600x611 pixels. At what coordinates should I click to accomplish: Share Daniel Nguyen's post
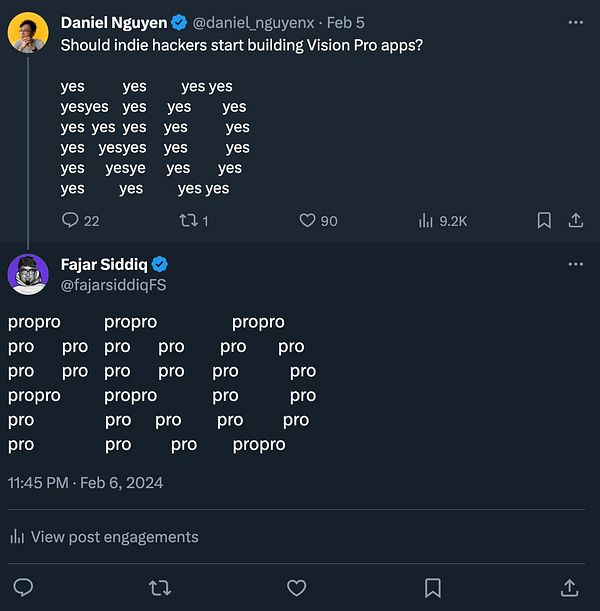pyautogui.click(x=575, y=220)
